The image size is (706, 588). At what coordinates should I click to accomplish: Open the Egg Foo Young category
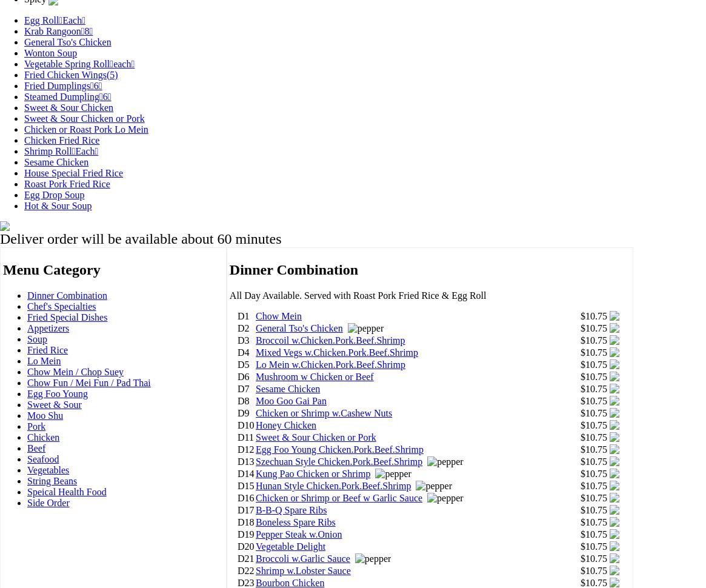point(57,394)
